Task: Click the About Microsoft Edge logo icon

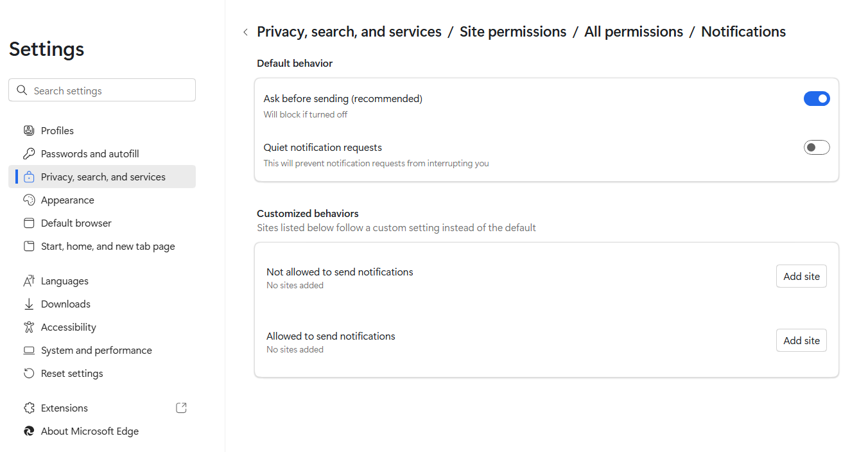Action: [x=29, y=431]
